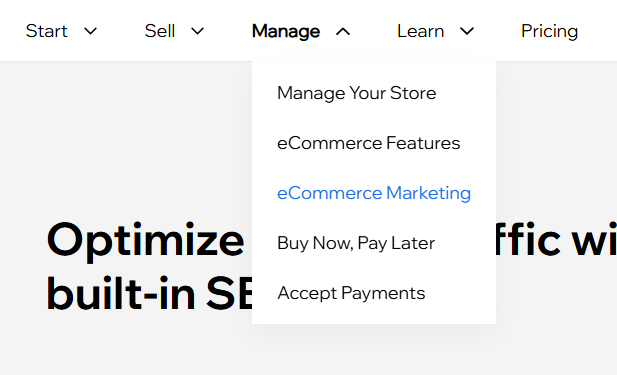The height and width of the screenshot is (375, 617).
Task: Open the Accept Payments menu entry
Action: (351, 294)
